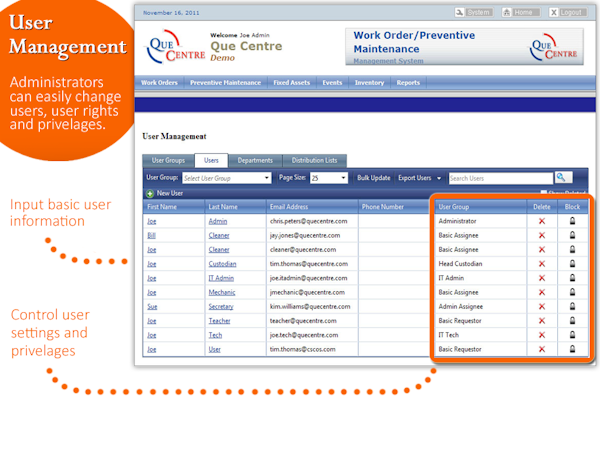The image size is (600, 450).
Task: Click the search magnifier icon
Action: click(x=563, y=177)
